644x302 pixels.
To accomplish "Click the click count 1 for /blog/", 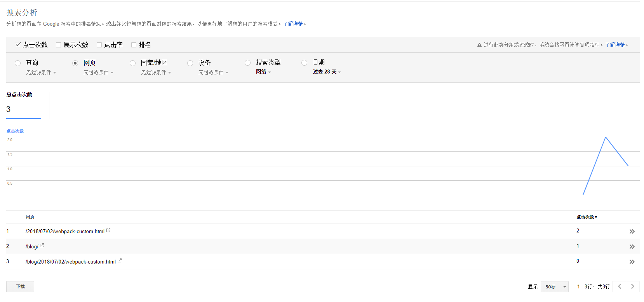I will pos(578,246).
